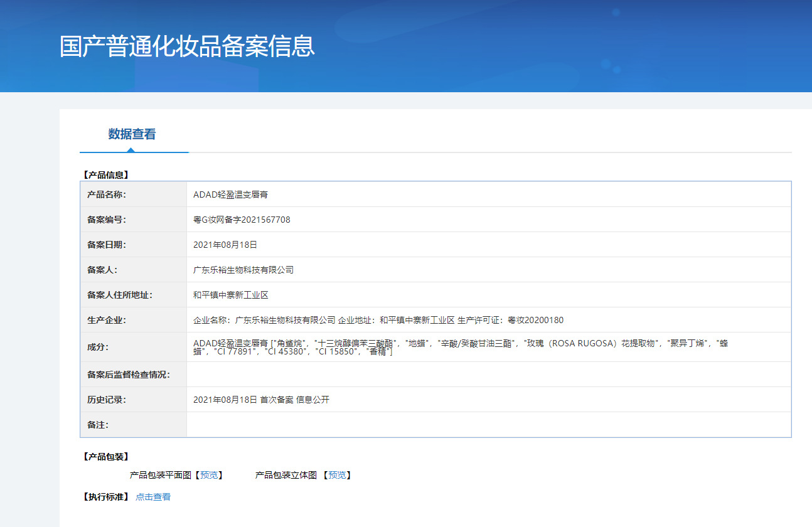
Task: Click the 生产企业 row label
Action: [x=107, y=320]
